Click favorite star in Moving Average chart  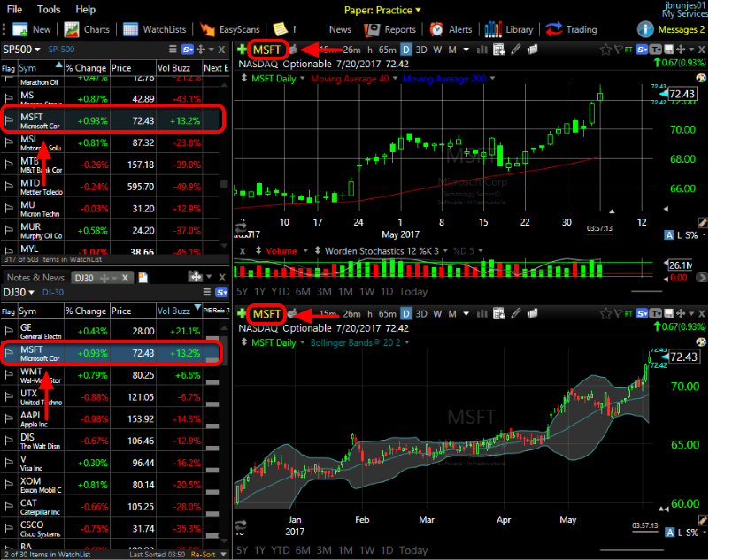[605, 50]
